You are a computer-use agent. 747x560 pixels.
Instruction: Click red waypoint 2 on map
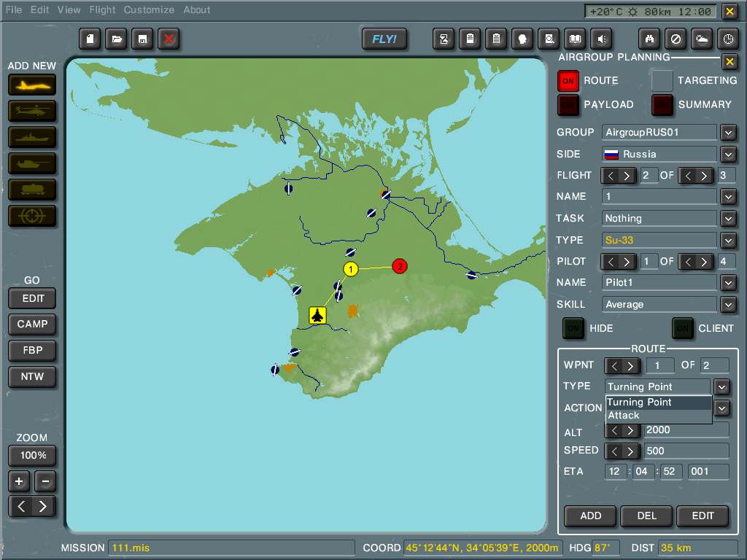(399, 266)
